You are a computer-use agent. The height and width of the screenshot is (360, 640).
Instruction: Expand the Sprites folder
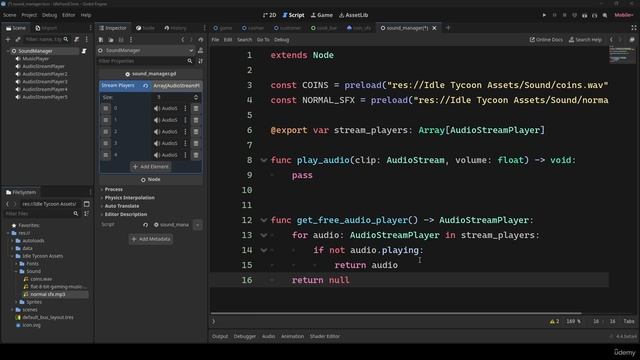click(x=16, y=302)
